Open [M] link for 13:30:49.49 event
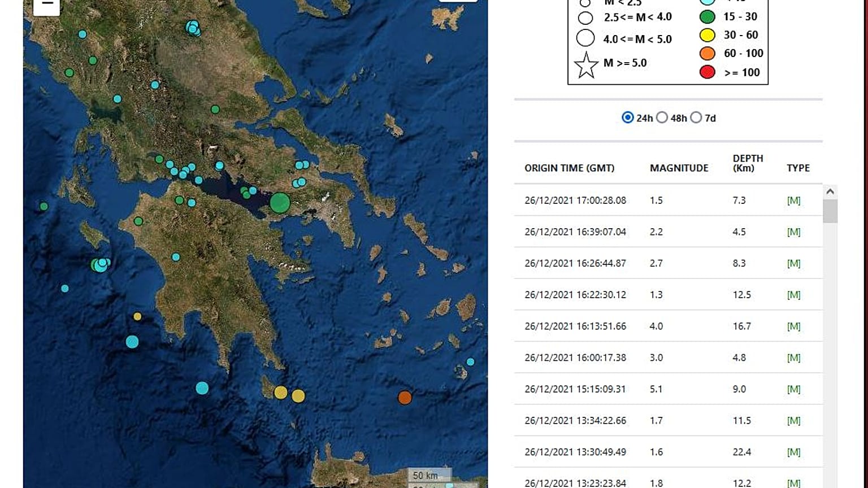This screenshot has height=488, width=868. 793,452
